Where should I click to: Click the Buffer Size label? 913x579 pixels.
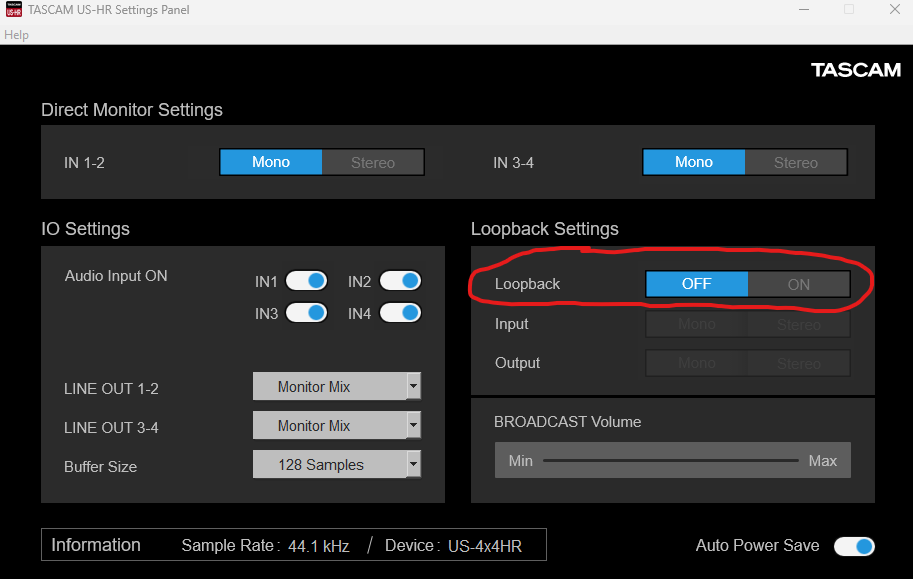click(x=101, y=467)
